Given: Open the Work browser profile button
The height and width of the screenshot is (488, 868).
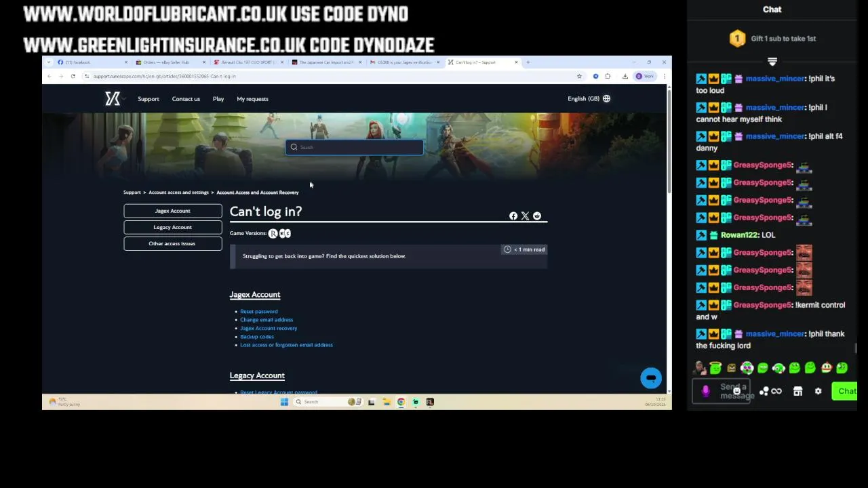Looking at the screenshot, I should click(x=645, y=76).
